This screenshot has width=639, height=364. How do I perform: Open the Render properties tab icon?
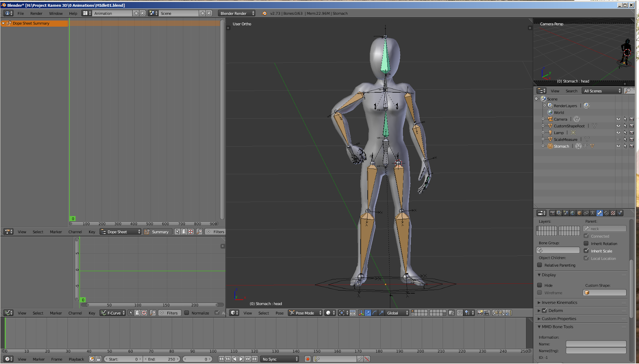pyautogui.click(x=552, y=213)
